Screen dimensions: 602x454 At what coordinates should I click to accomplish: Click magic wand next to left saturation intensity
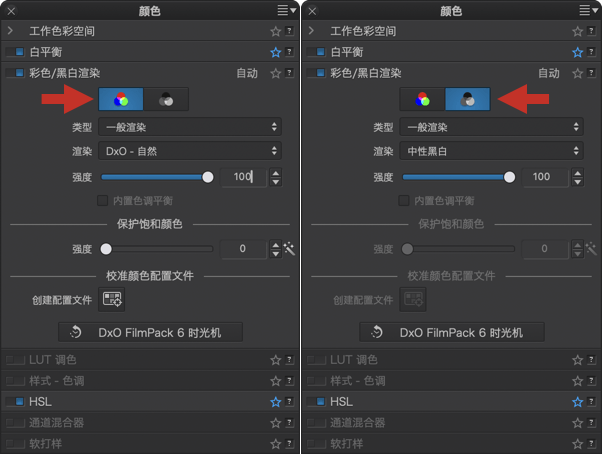coord(289,249)
